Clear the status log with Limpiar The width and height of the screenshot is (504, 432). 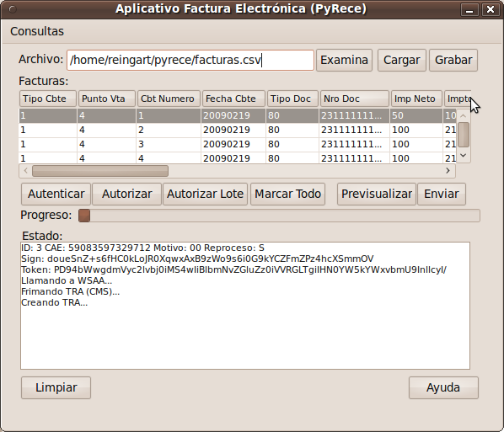56,387
